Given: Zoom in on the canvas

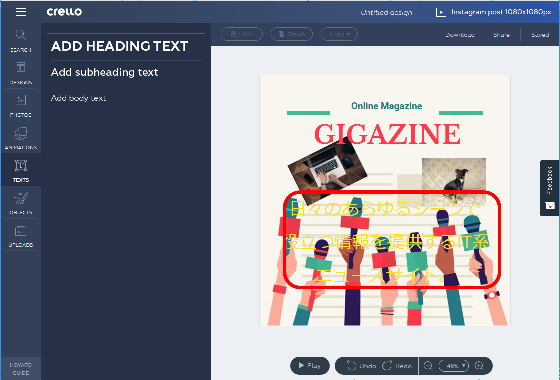Looking at the screenshot, I should (479, 366).
